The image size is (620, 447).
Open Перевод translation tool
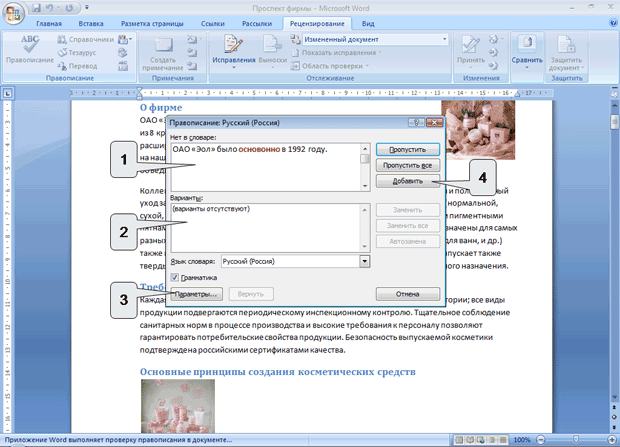pyautogui.click(x=77, y=66)
